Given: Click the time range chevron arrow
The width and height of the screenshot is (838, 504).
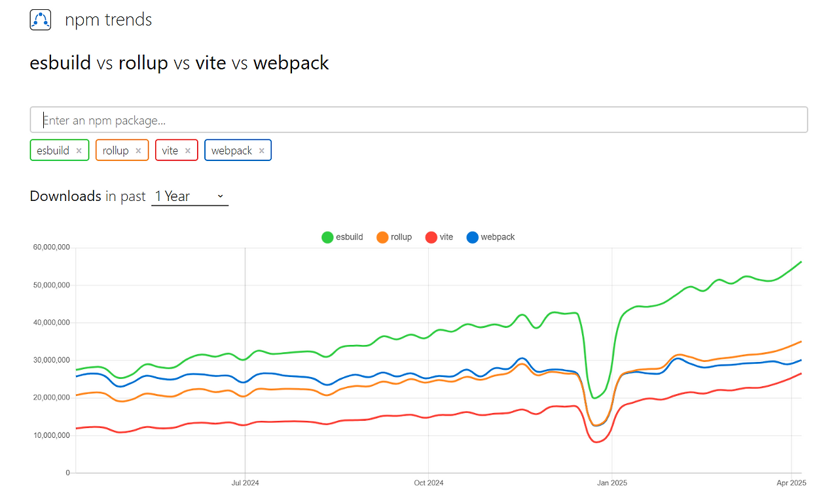Looking at the screenshot, I should point(220,196).
